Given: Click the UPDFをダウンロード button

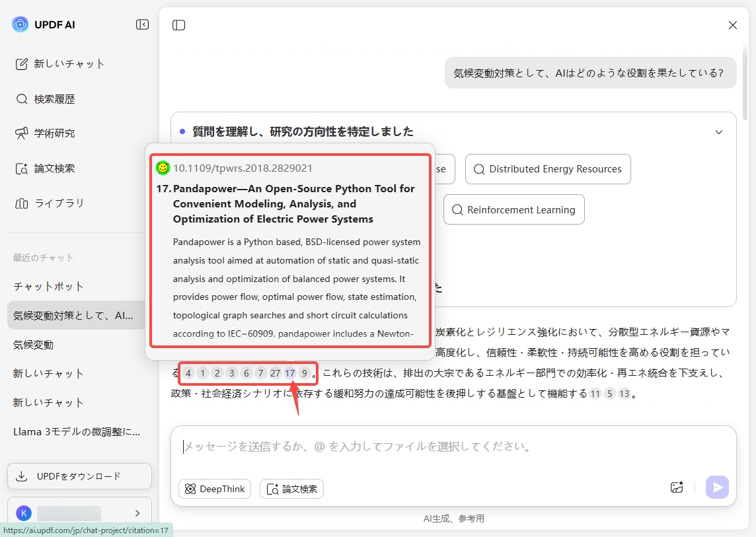Looking at the screenshot, I should pos(79,476).
